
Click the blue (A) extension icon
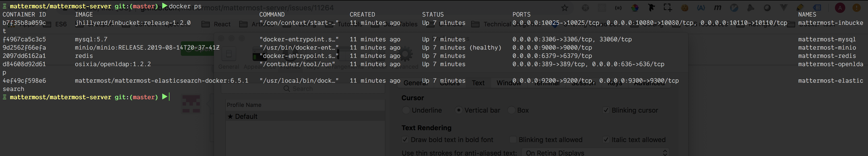coord(701,8)
